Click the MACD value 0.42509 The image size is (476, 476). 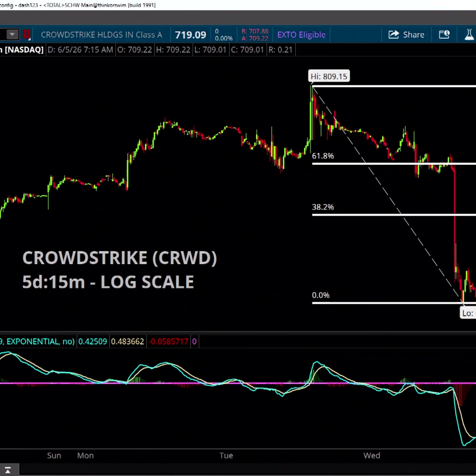click(93, 341)
